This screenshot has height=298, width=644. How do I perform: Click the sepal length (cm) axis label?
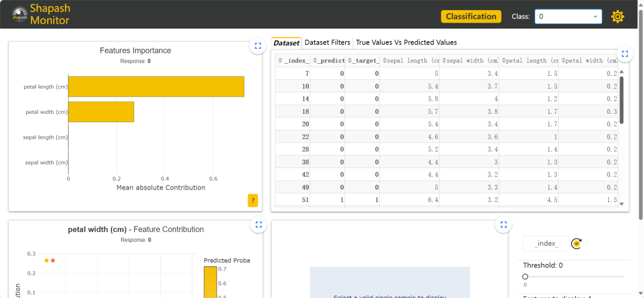click(45, 137)
